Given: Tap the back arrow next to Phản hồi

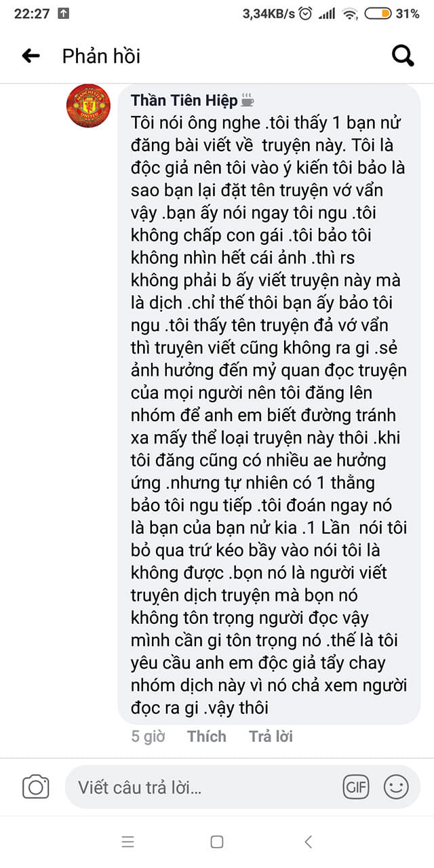Looking at the screenshot, I should 31,56.
